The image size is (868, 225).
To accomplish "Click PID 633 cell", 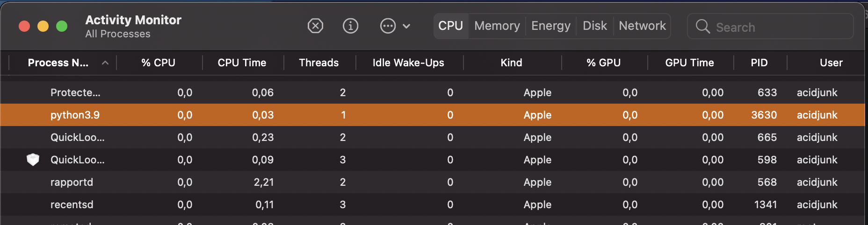I will 767,92.
